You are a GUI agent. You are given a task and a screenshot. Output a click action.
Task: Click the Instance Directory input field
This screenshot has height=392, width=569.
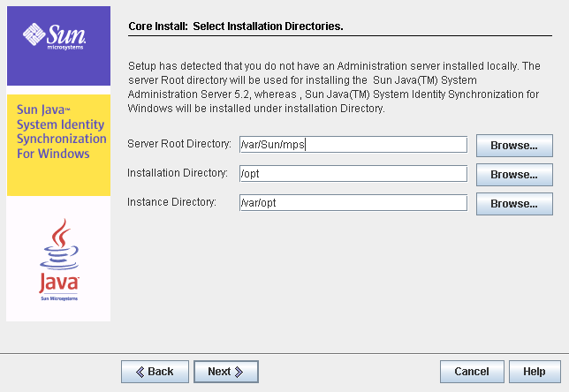pos(353,203)
